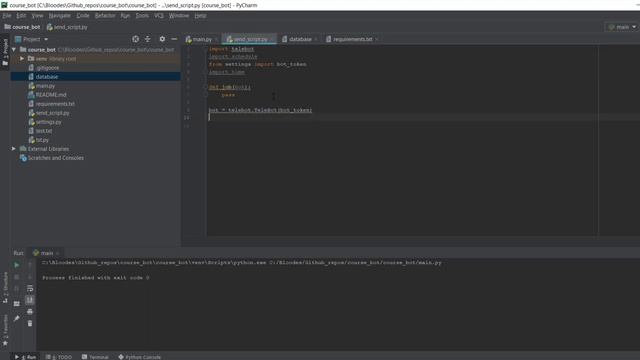Toggle soft-wrap in the Run console

coord(30,289)
